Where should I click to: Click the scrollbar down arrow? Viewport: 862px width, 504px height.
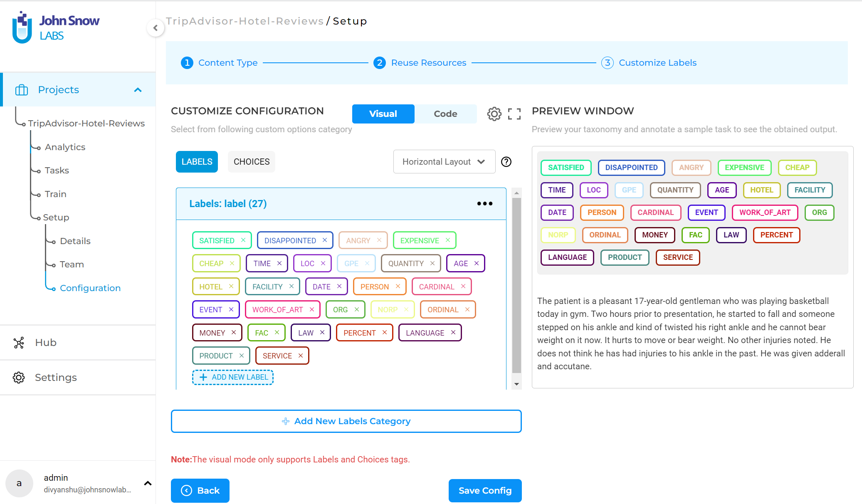(x=516, y=384)
